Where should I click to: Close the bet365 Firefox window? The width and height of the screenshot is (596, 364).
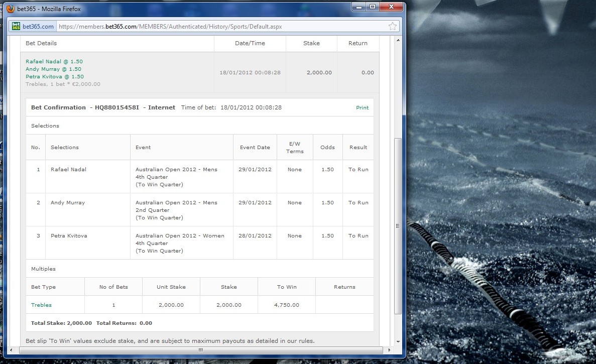[391, 7]
